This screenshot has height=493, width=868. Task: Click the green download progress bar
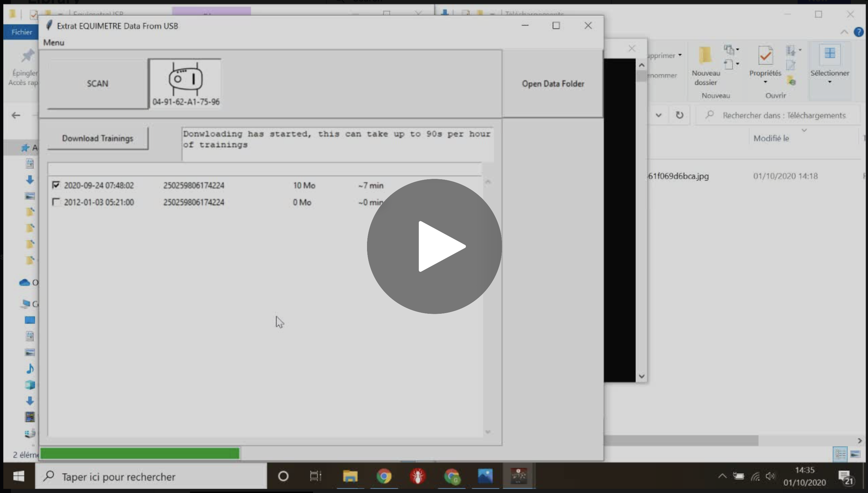pyautogui.click(x=140, y=453)
